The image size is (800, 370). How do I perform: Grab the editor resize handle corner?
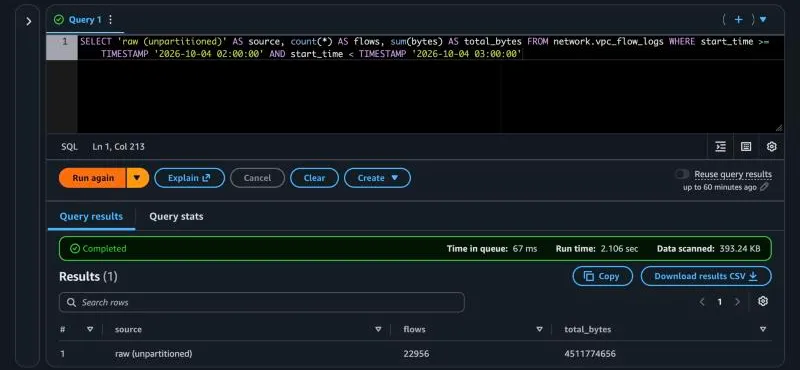(x=779, y=128)
